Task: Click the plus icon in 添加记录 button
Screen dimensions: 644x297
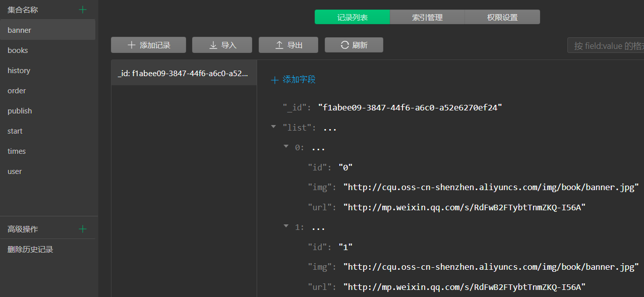Action: (132, 45)
